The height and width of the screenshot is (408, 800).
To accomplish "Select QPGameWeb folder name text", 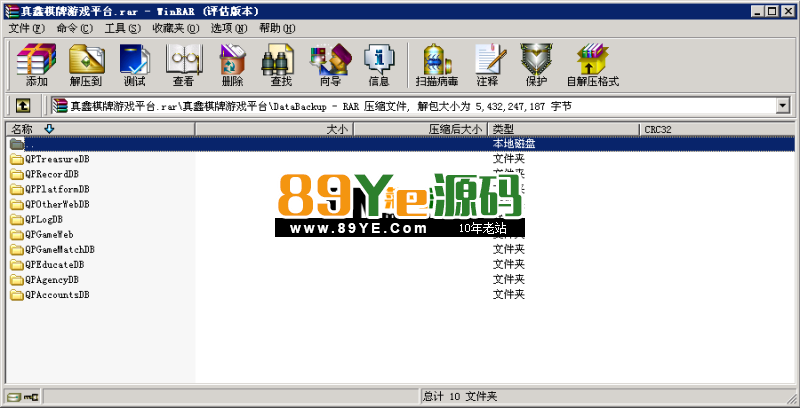I will point(49,235).
